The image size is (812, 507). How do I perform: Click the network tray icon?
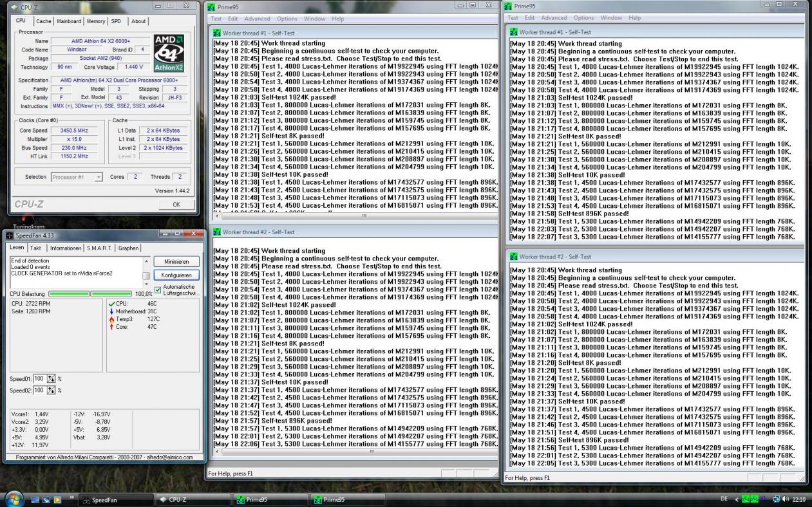coord(777,499)
